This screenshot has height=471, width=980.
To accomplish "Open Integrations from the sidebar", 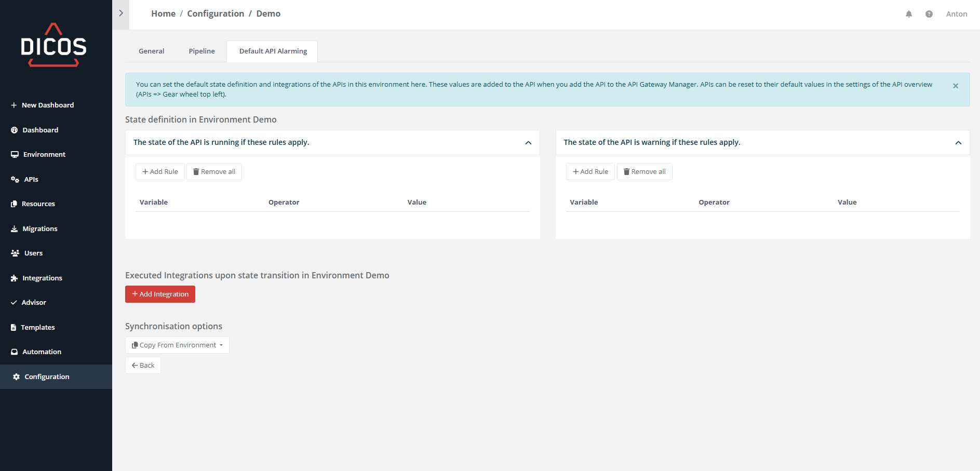I will (42, 278).
